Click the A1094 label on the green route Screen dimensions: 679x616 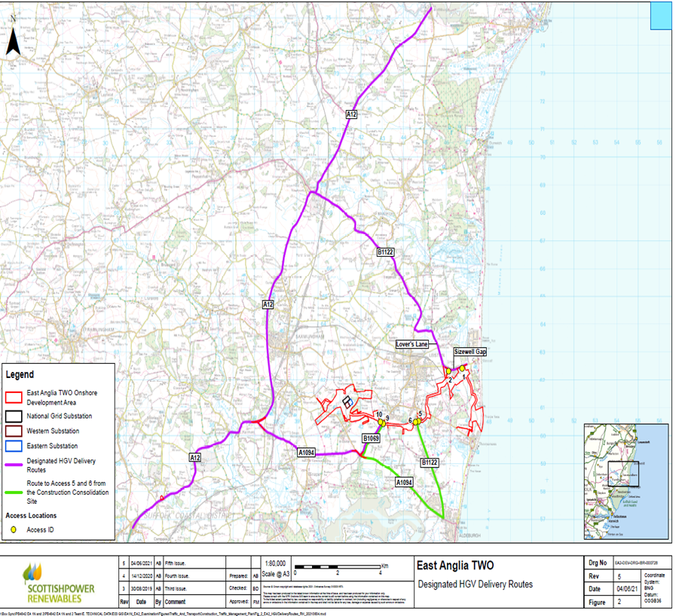405,481
